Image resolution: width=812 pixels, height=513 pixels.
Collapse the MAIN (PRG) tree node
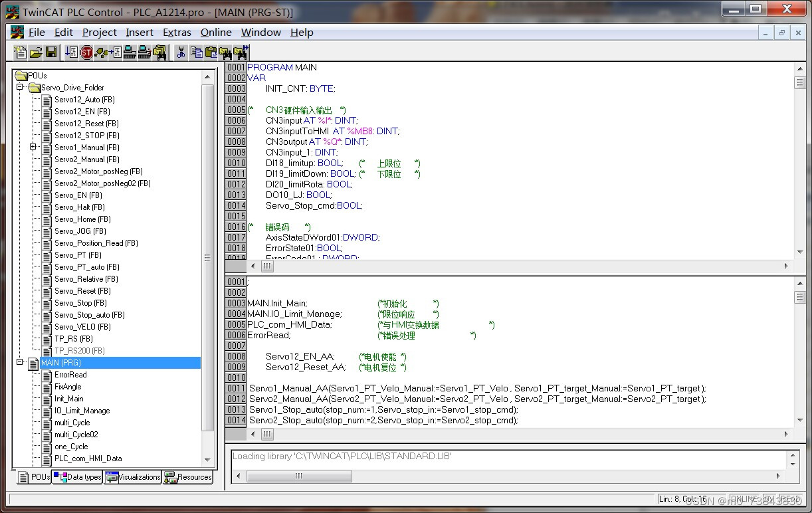[21, 363]
